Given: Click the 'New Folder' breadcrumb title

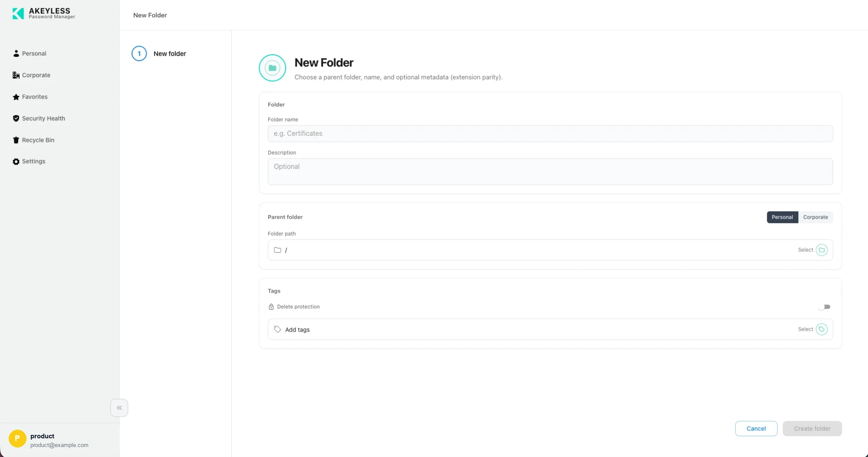Looking at the screenshot, I should (x=150, y=15).
